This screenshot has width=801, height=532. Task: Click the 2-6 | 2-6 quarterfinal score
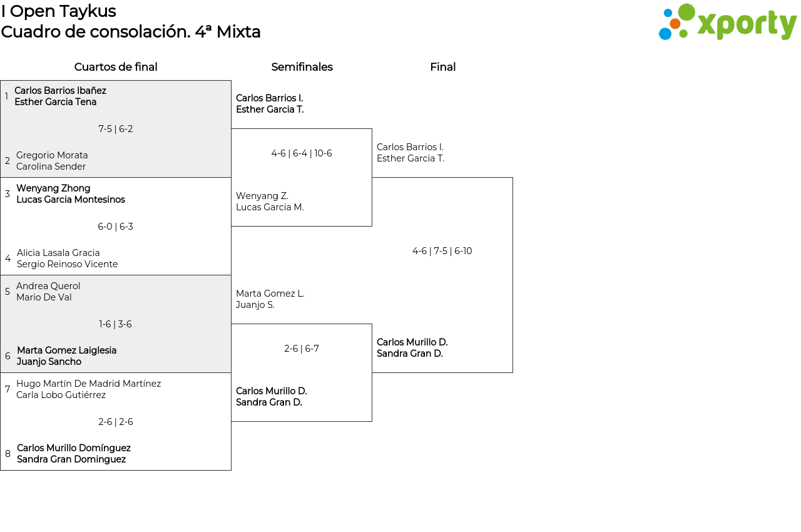point(116,422)
